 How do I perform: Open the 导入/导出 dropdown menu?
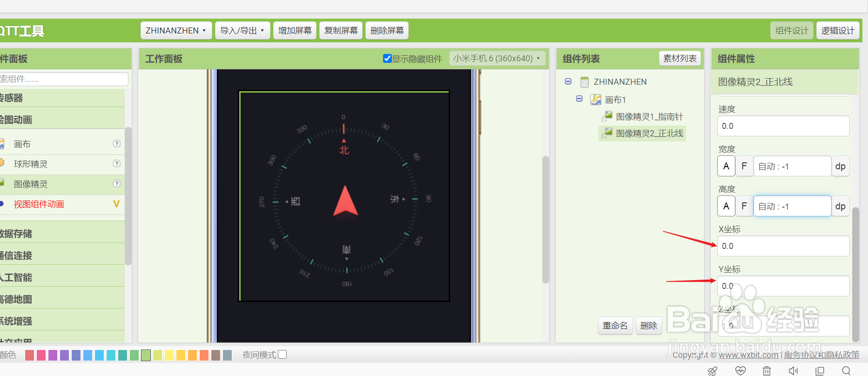coord(242,30)
